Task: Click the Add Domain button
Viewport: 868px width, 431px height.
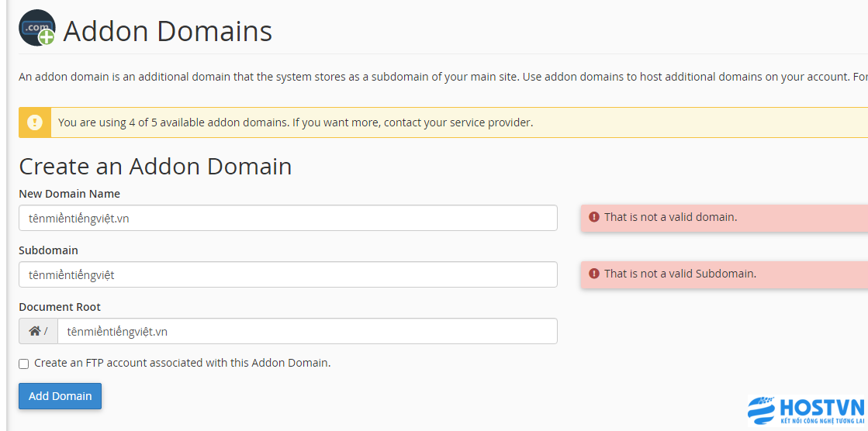Action: [61, 396]
